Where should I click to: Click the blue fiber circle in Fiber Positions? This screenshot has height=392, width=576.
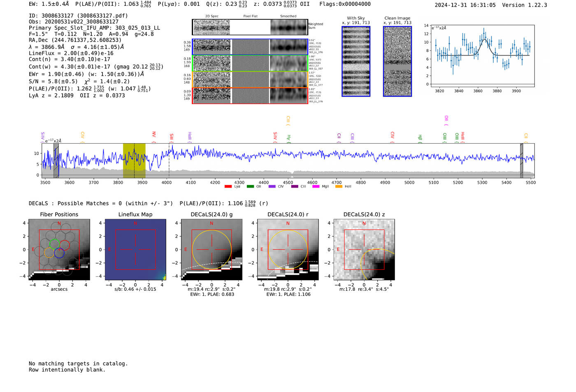[x=59, y=253]
